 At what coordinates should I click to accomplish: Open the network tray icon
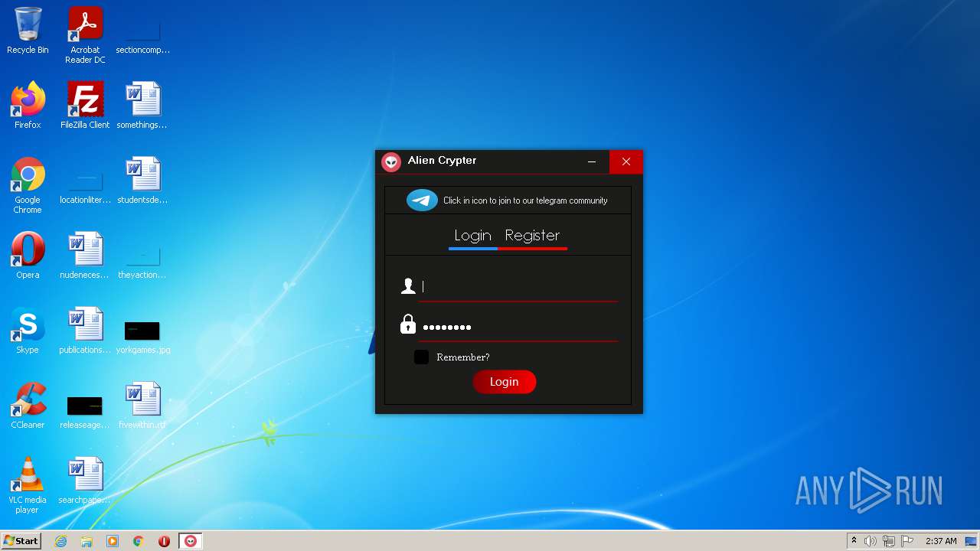[x=889, y=541]
